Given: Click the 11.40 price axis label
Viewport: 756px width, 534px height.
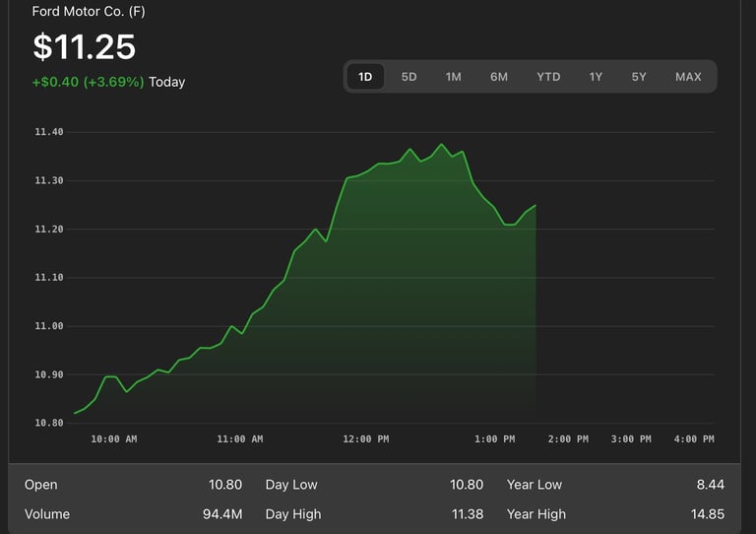Looking at the screenshot, I should [x=49, y=132].
